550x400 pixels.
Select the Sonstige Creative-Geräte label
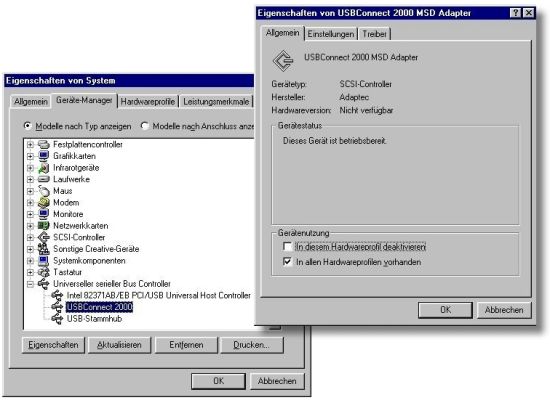(96, 249)
